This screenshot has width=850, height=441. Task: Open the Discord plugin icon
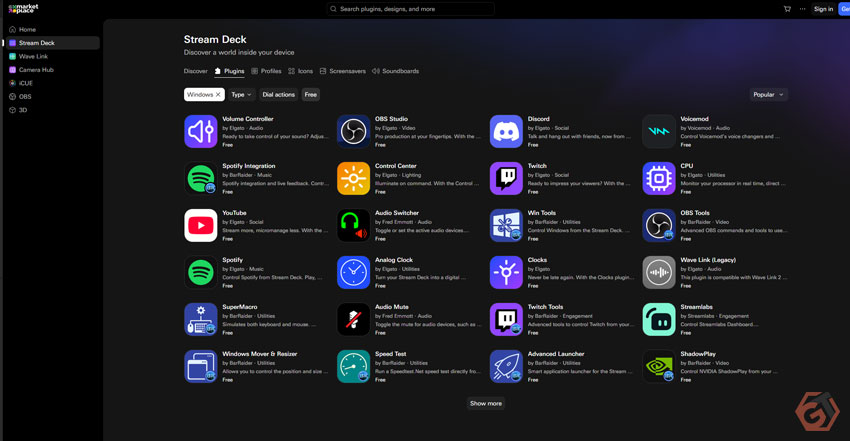click(x=506, y=131)
